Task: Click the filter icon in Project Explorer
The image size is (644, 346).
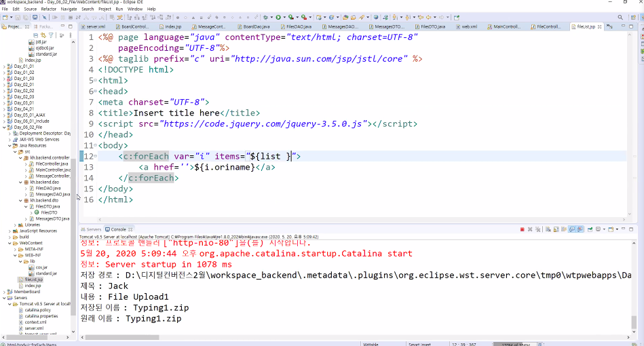Action: 51,36
